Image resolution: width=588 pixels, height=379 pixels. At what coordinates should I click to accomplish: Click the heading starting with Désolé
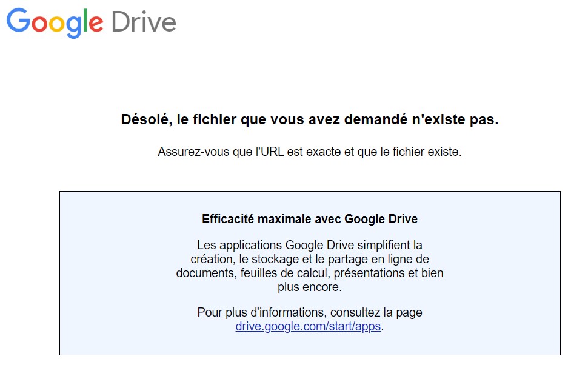[x=309, y=120]
